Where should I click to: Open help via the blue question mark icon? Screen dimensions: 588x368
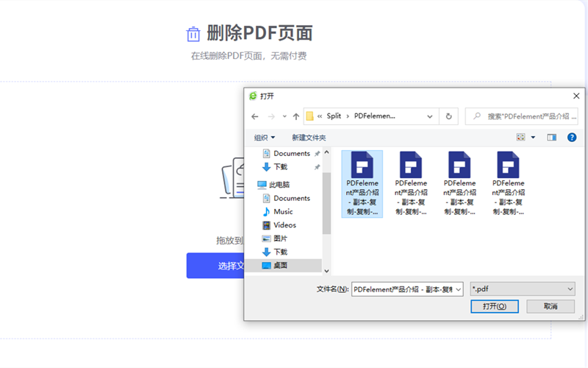(x=572, y=138)
